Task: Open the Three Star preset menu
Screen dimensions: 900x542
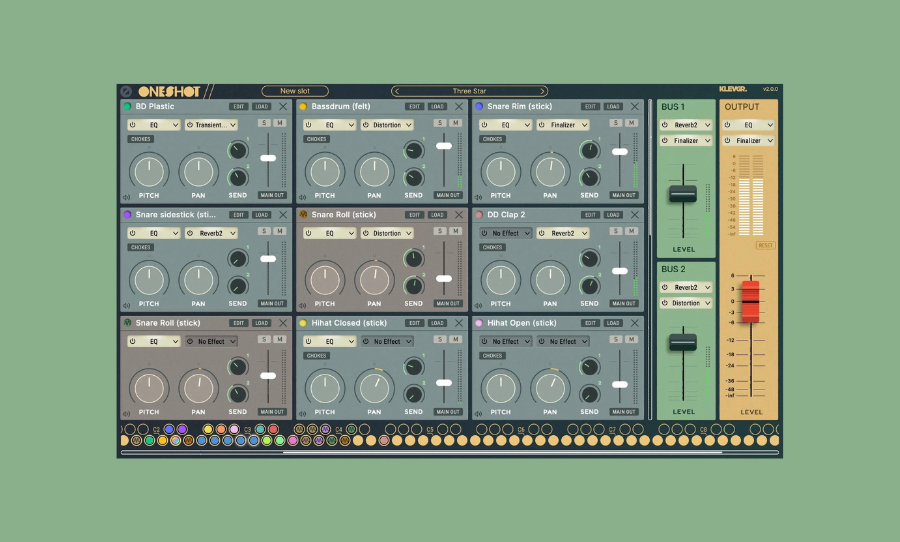Action: (x=469, y=91)
